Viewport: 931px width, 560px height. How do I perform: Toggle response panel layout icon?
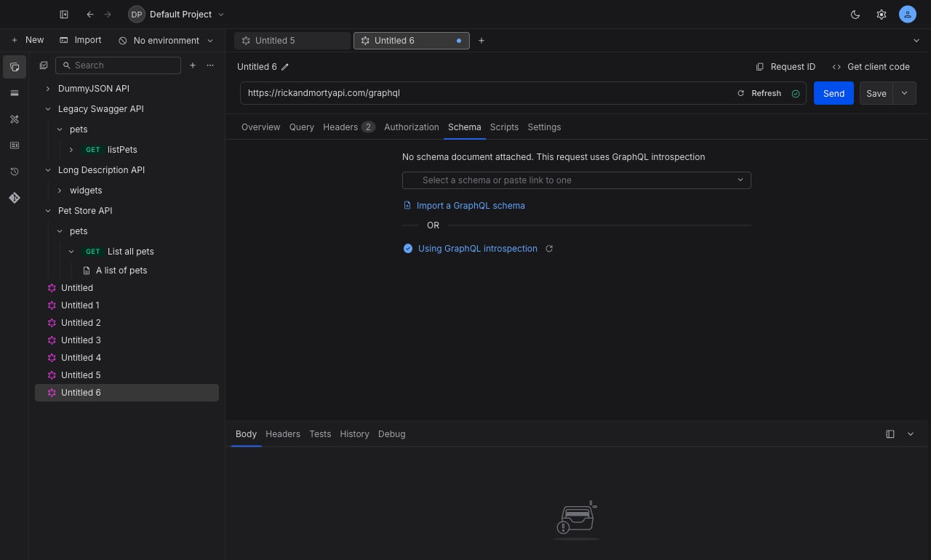(890, 434)
